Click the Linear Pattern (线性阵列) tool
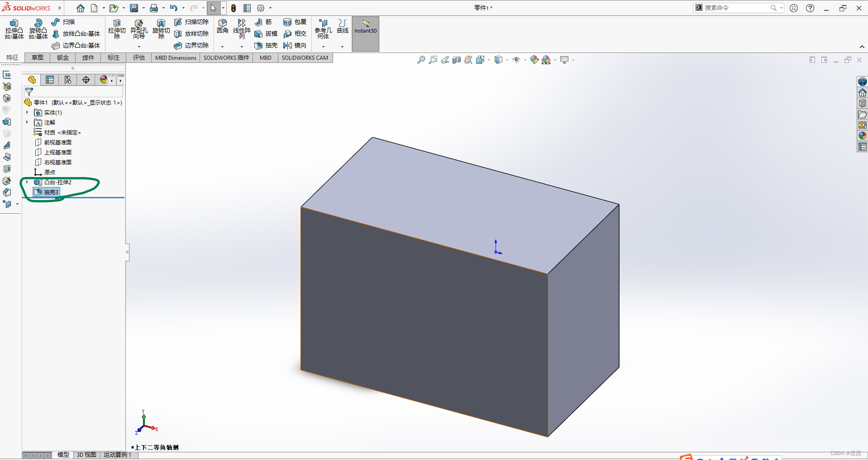Screen dimensions: 868x460 coord(242,29)
